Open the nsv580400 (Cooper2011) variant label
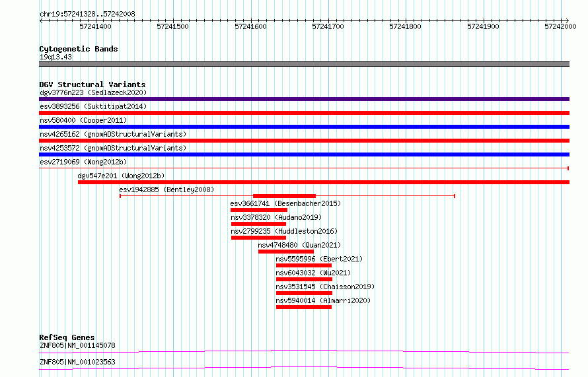Viewport: 588px width, 377px height. [83, 120]
